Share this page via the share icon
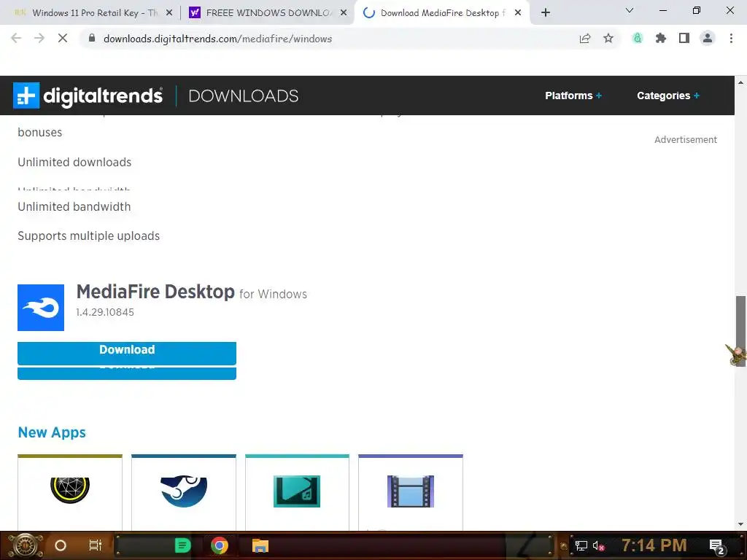The height and width of the screenshot is (560, 747). [585, 38]
